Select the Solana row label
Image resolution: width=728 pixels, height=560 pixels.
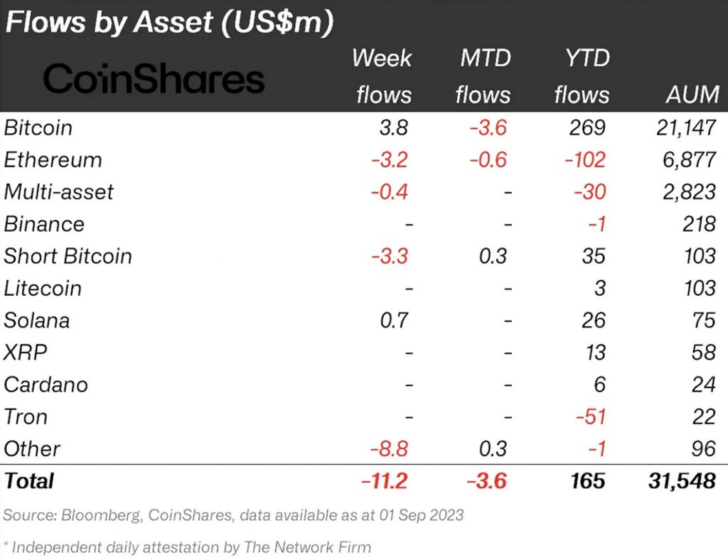click(x=37, y=321)
